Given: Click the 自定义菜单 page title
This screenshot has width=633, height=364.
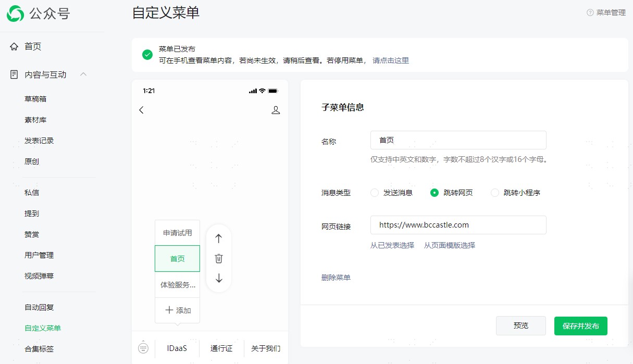Looking at the screenshot, I should click(x=166, y=13).
